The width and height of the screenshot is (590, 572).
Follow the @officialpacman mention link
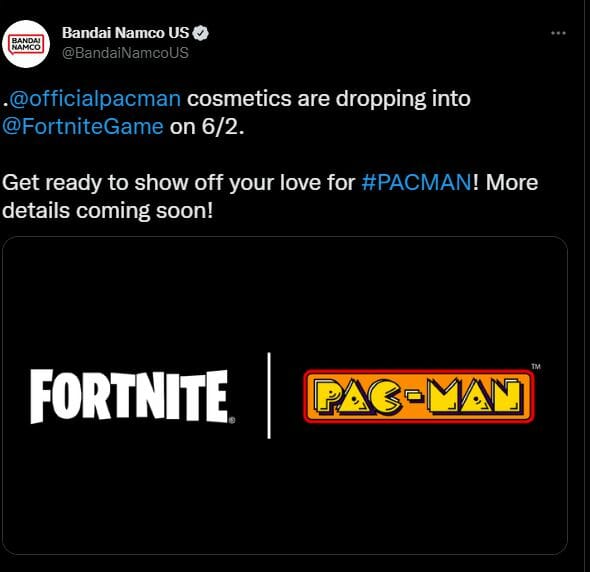[95, 99]
